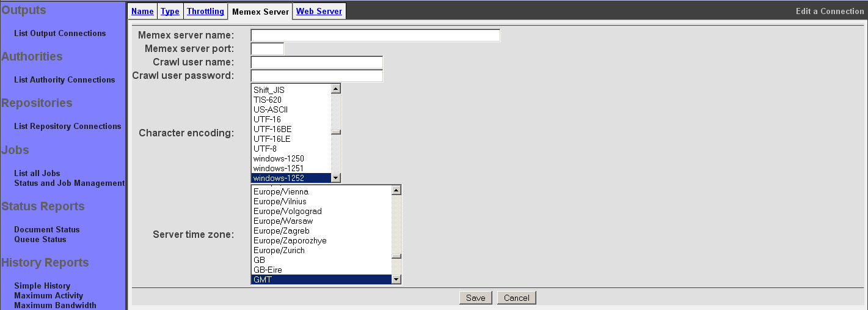Focus the Memex server port field
Screen dimensions: 868x310
[268, 49]
